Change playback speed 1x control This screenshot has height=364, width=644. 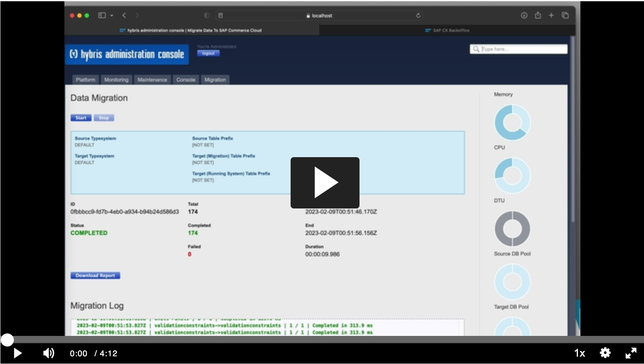[x=580, y=353]
